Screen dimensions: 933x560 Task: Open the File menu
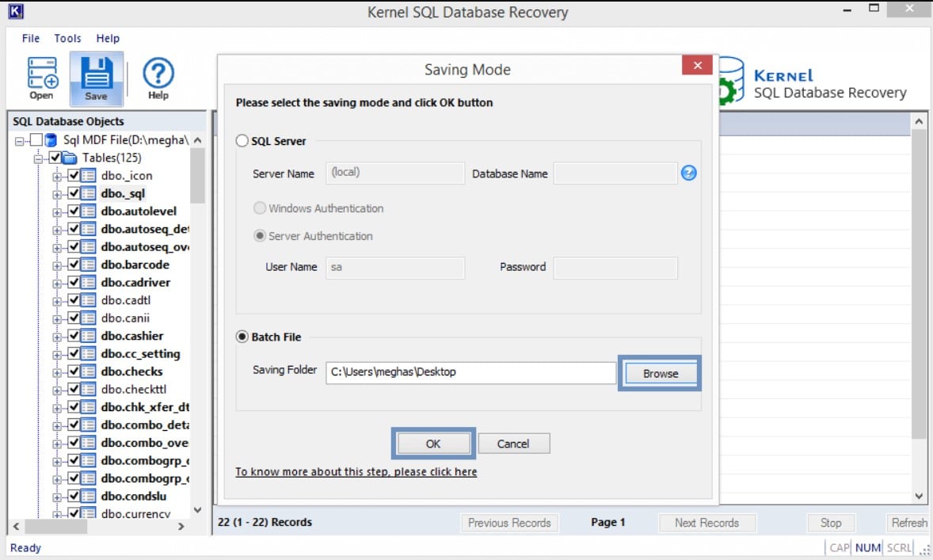point(31,38)
